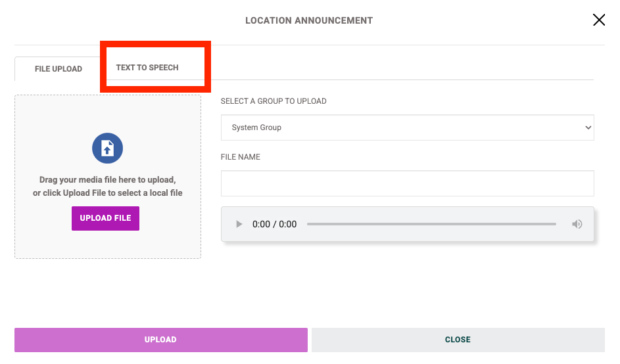This screenshot has width=620, height=364.
Task: Click the wide Upload button
Action: (x=161, y=340)
